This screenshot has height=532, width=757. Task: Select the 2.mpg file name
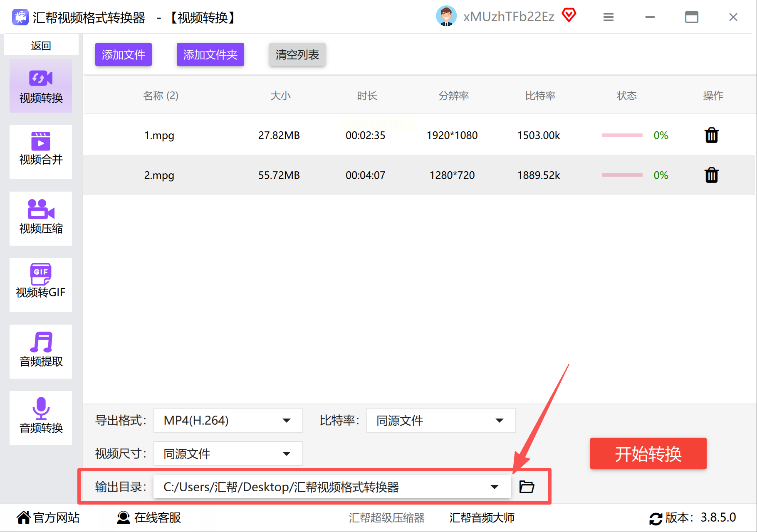[159, 175]
